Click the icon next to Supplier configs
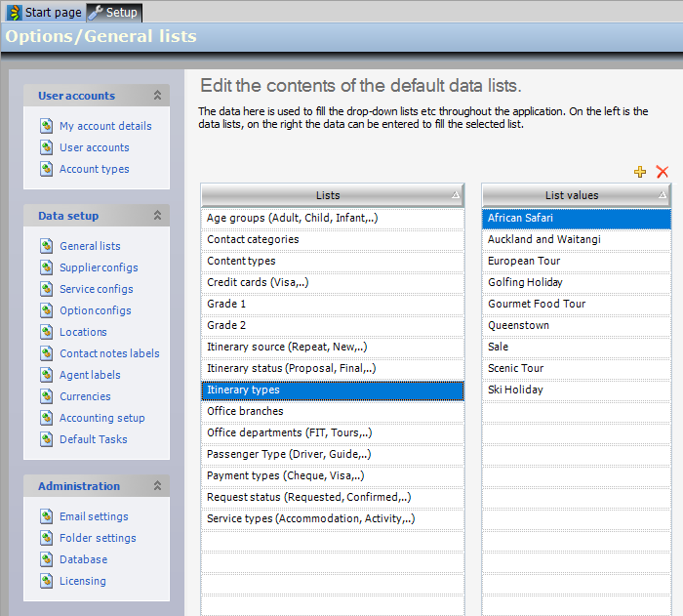 [47, 267]
